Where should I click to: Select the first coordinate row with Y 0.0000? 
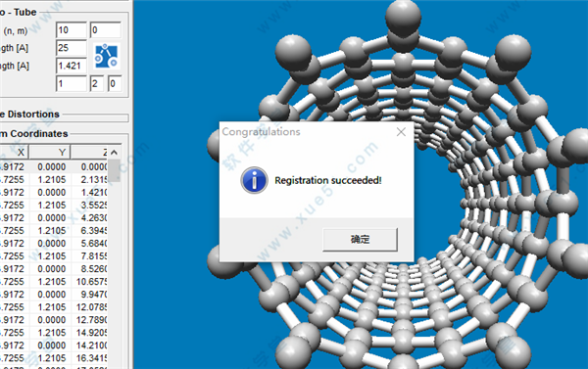pyautogui.click(x=54, y=166)
